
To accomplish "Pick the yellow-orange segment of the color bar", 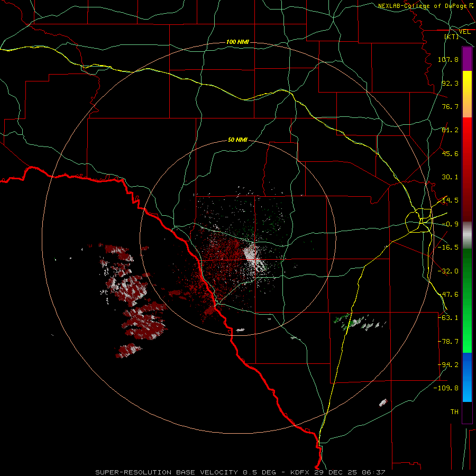I will (x=467, y=94).
